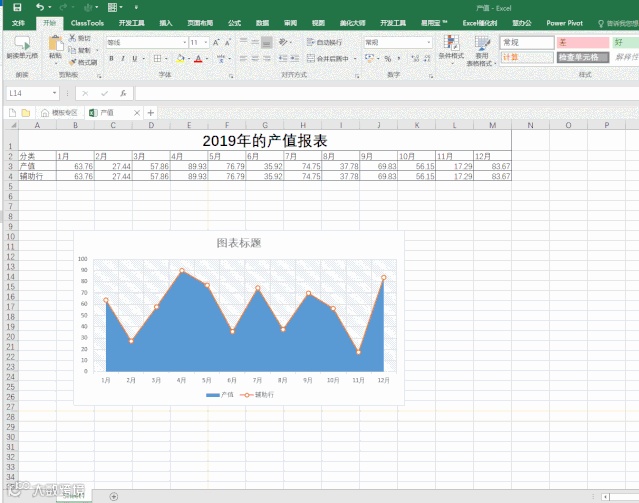639x503 pixels.
Task: Expand the Undo history dropdown arrow
Action: point(50,7)
